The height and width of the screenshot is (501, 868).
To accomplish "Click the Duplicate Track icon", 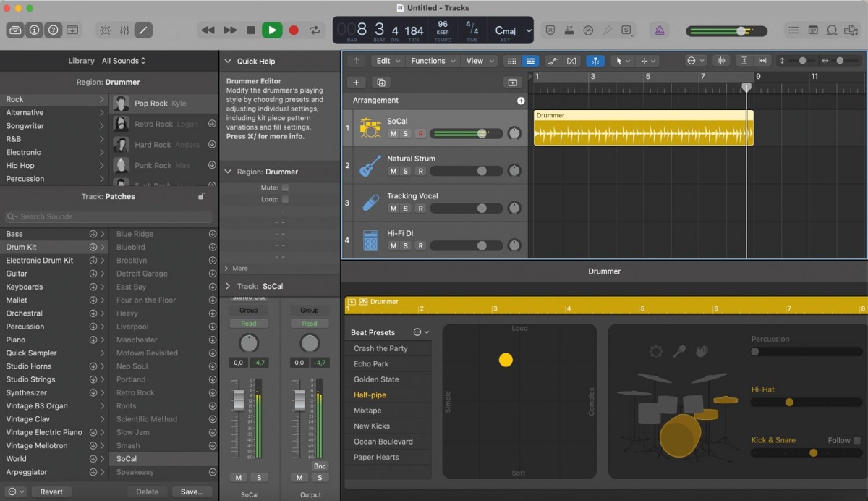I will 381,83.
